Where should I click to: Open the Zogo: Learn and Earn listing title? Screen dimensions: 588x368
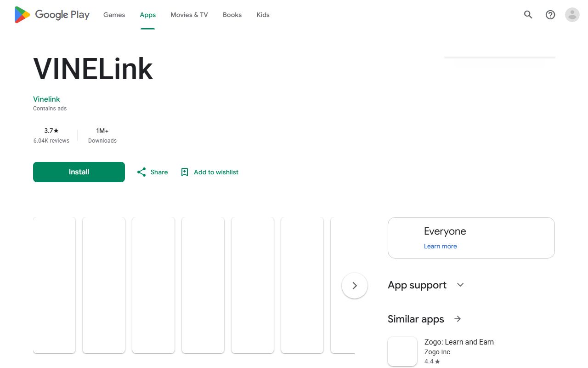point(459,342)
